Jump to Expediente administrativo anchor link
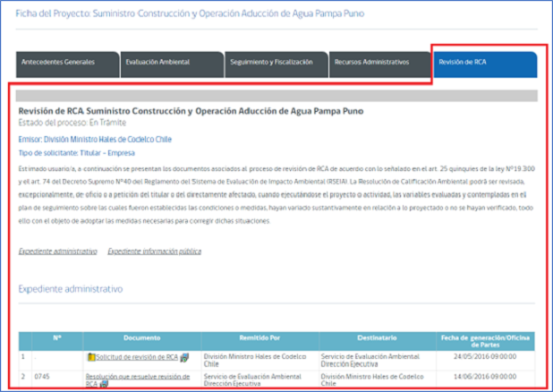553x392 pixels. pos(57,251)
